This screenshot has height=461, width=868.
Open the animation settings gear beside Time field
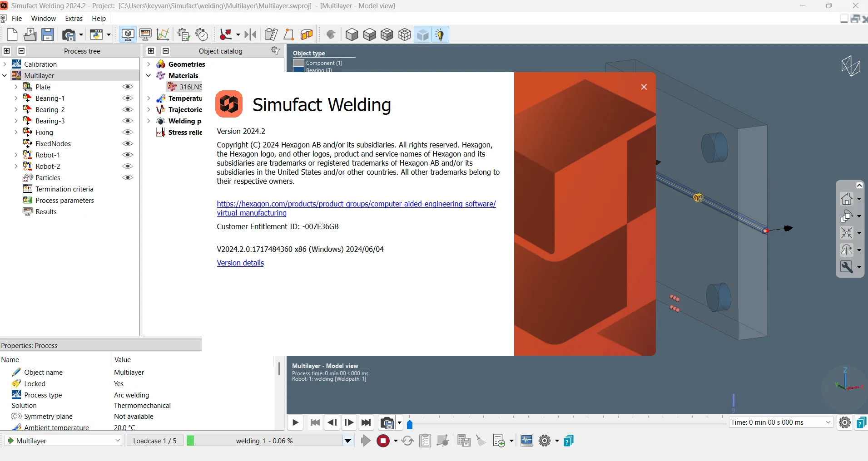coord(845,422)
